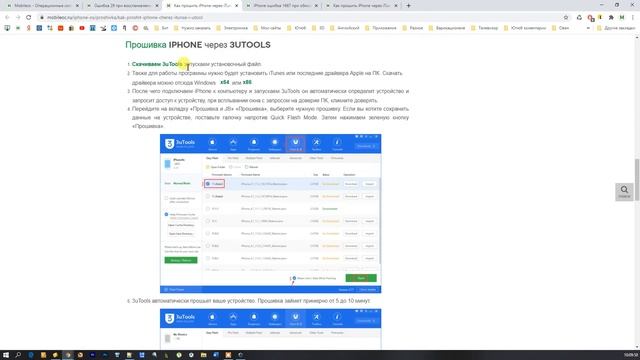Close the iPhone ошибка 1667 tab
The image size is (640, 360).
(316, 6)
